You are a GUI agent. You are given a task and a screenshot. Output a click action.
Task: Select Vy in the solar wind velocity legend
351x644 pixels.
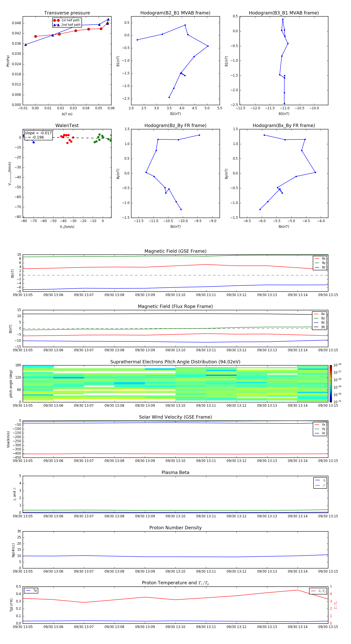click(x=320, y=429)
